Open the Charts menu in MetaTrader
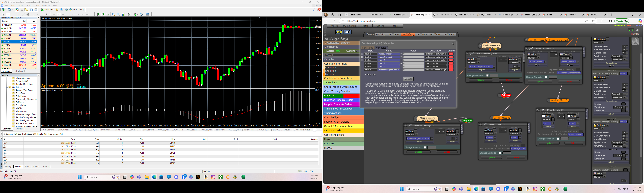The width and height of the screenshot is (644, 193). [29, 6]
